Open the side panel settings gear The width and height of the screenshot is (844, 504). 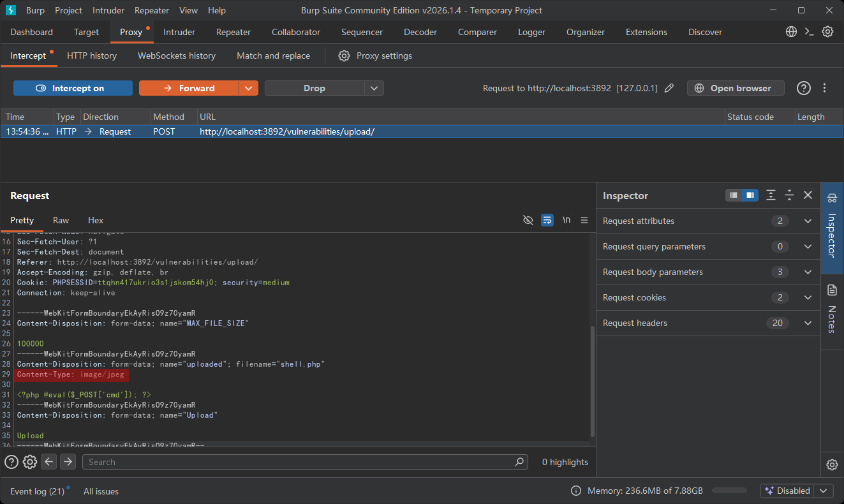click(832, 464)
